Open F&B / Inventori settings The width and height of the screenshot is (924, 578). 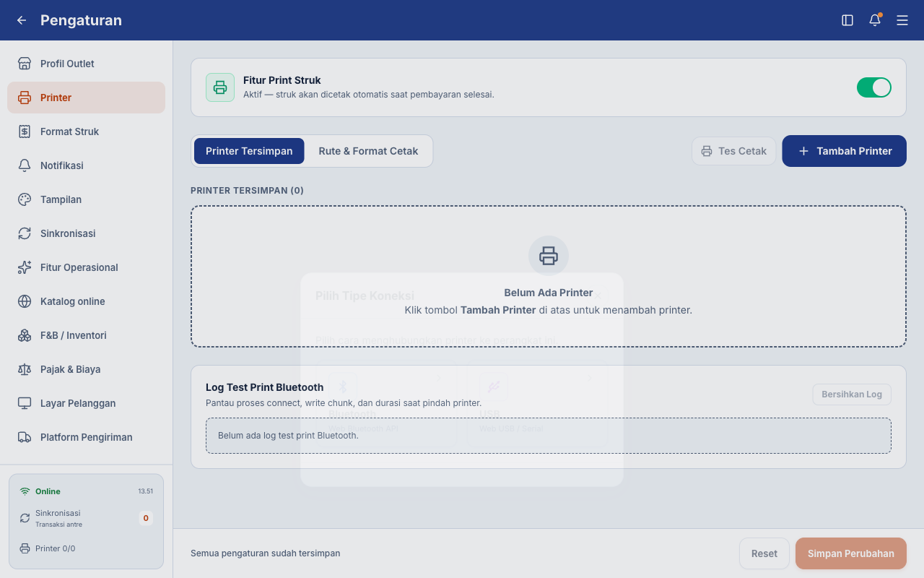click(x=87, y=335)
